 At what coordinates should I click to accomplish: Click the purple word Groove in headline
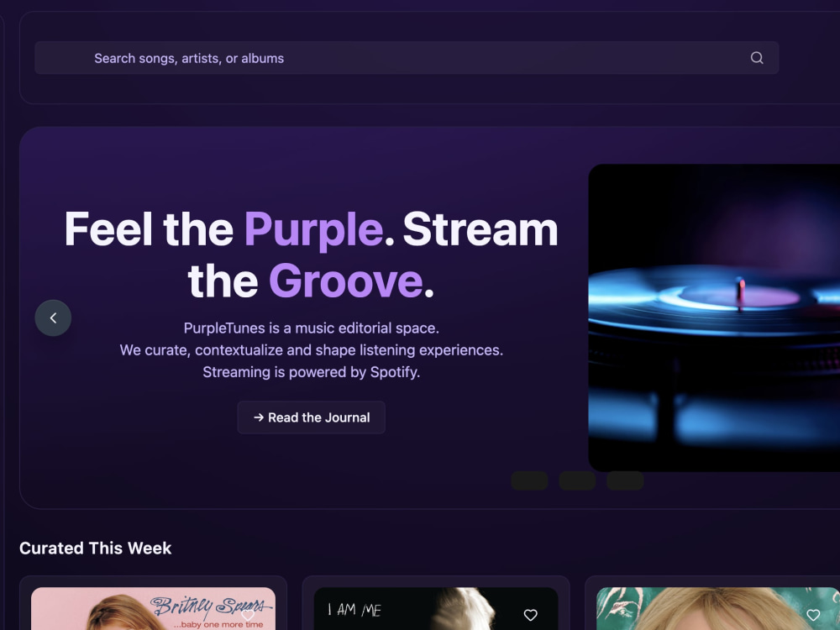tap(346, 281)
